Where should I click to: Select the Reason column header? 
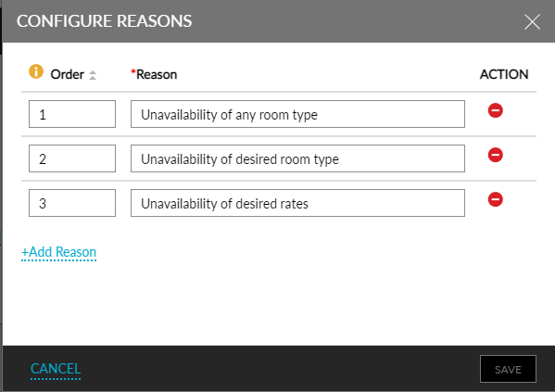point(157,75)
